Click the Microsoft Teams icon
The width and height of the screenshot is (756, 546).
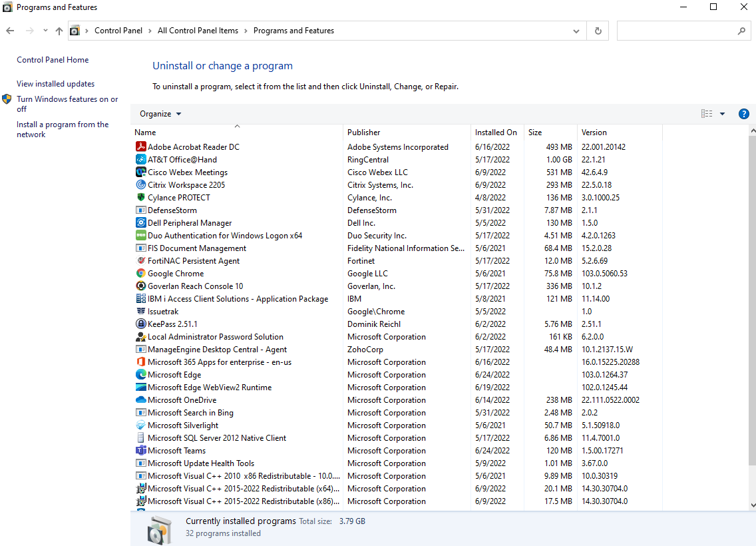140,451
